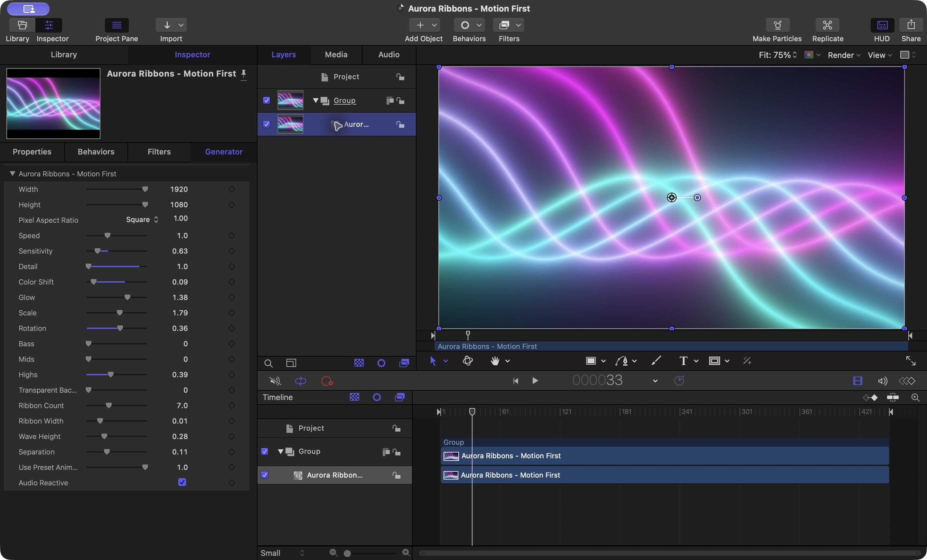Viewport: 927px width, 560px height.
Task: Click the Record animation button
Action: coord(327,381)
